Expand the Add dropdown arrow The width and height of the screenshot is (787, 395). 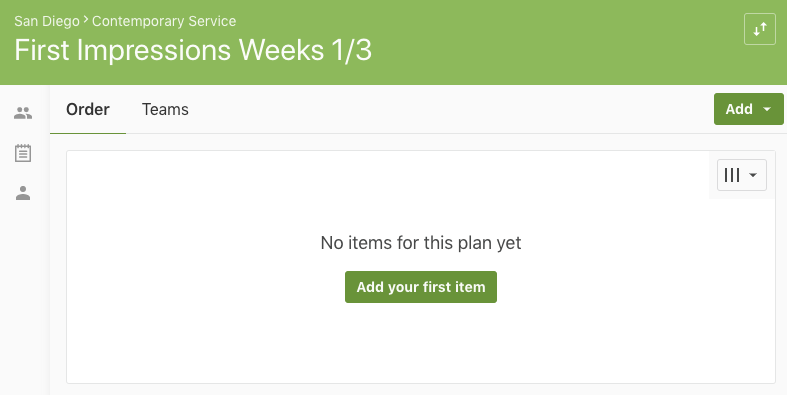[767, 109]
